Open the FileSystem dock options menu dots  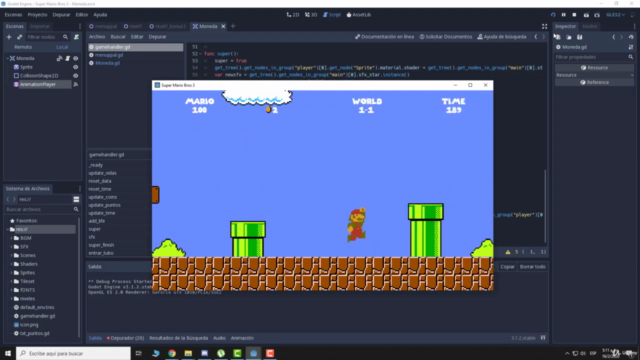pos(80,189)
